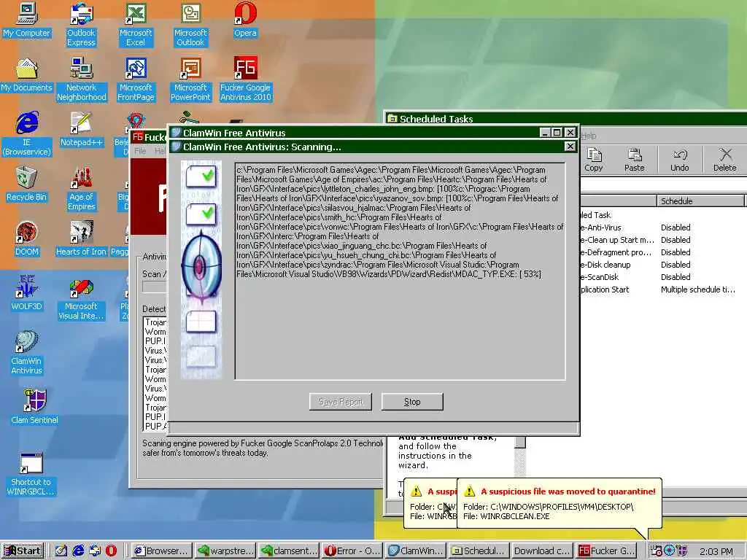
Task: Click Copy in Scheduled Tasks toolbar
Action: tap(594, 160)
